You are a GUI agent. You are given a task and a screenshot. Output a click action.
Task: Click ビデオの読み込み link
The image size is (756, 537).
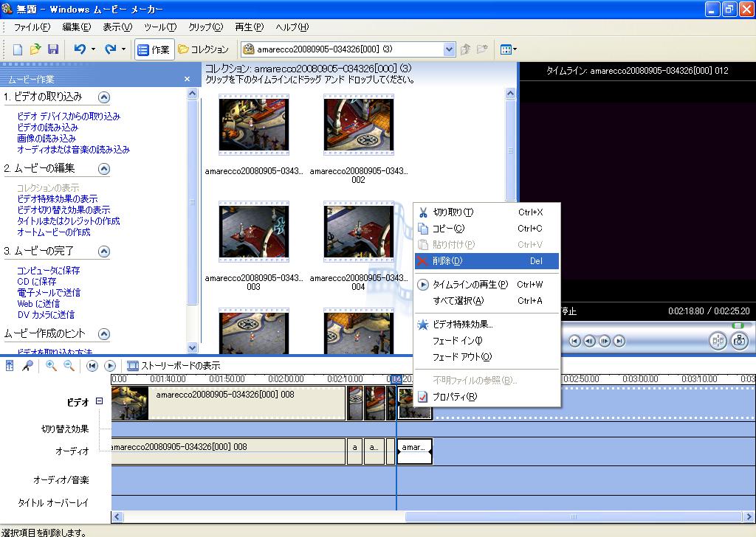pyautogui.click(x=47, y=127)
